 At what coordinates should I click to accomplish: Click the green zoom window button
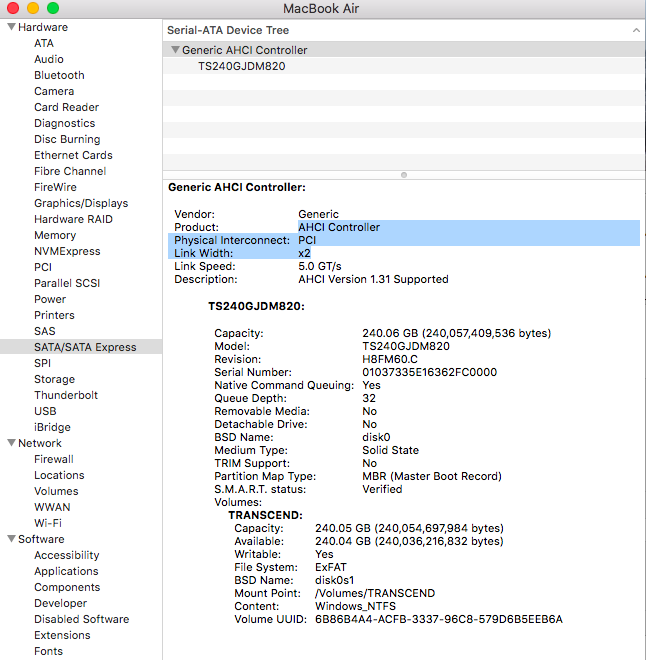tap(53, 8)
